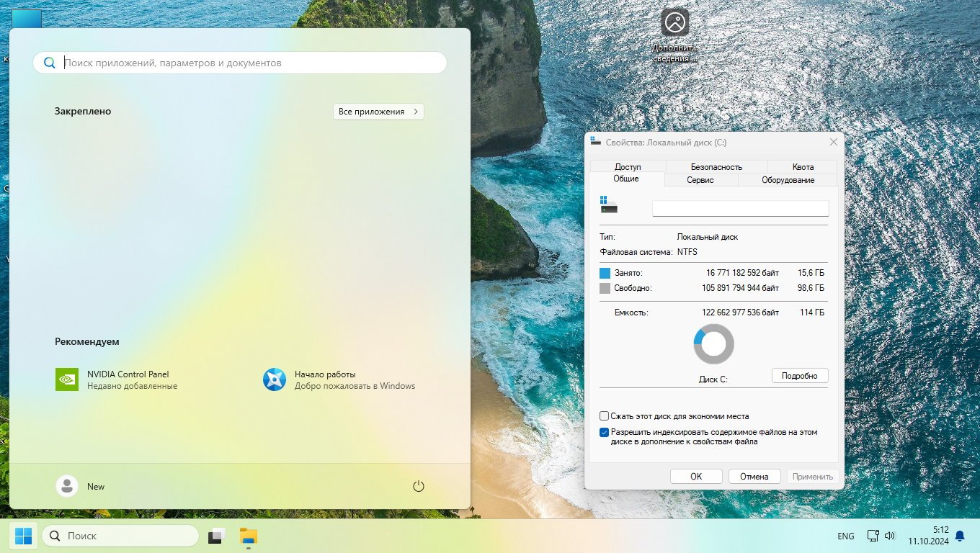Enable the compress this disk checkbox

click(605, 416)
